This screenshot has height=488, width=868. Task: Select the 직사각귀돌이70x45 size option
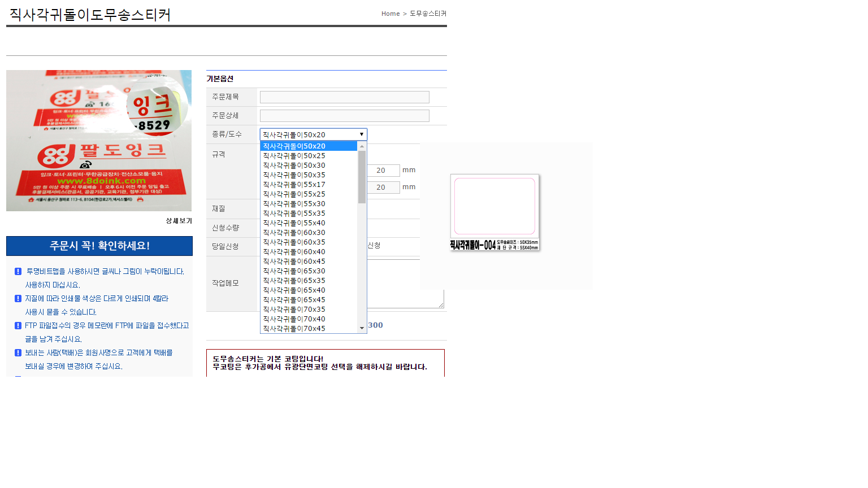[x=294, y=329]
